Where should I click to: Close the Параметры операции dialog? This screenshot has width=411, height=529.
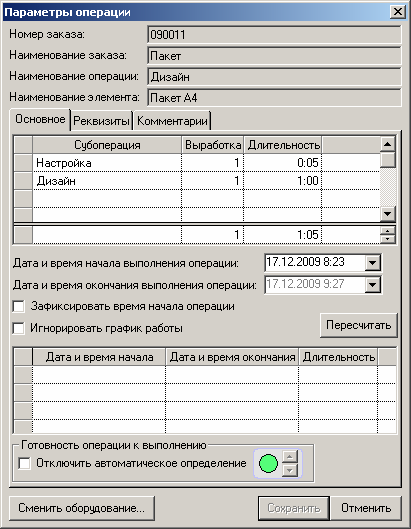398,12
